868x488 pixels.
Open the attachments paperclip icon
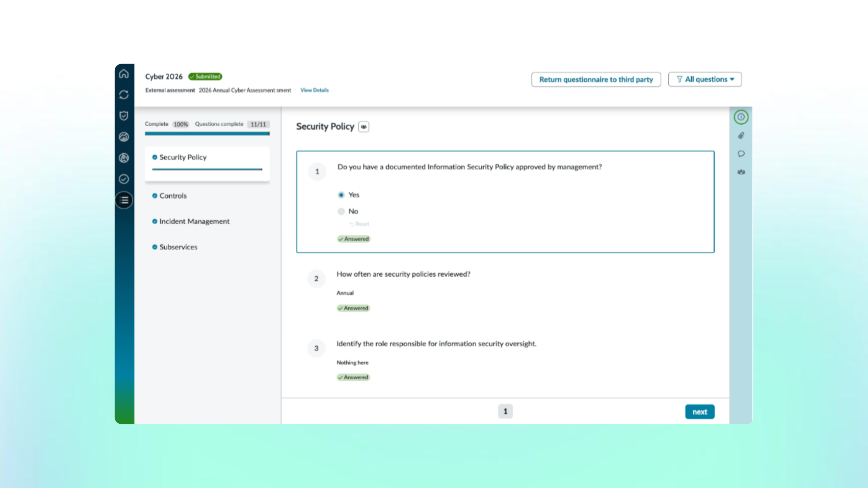pos(741,136)
